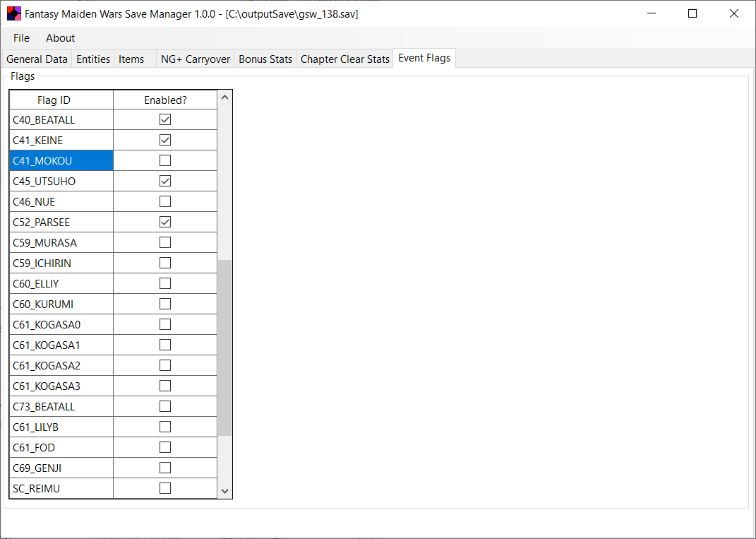Viewport: 756px width, 539px height.
Task: Select the C61_KOGASA2 flag ID cell
Action: pos(61,366)
